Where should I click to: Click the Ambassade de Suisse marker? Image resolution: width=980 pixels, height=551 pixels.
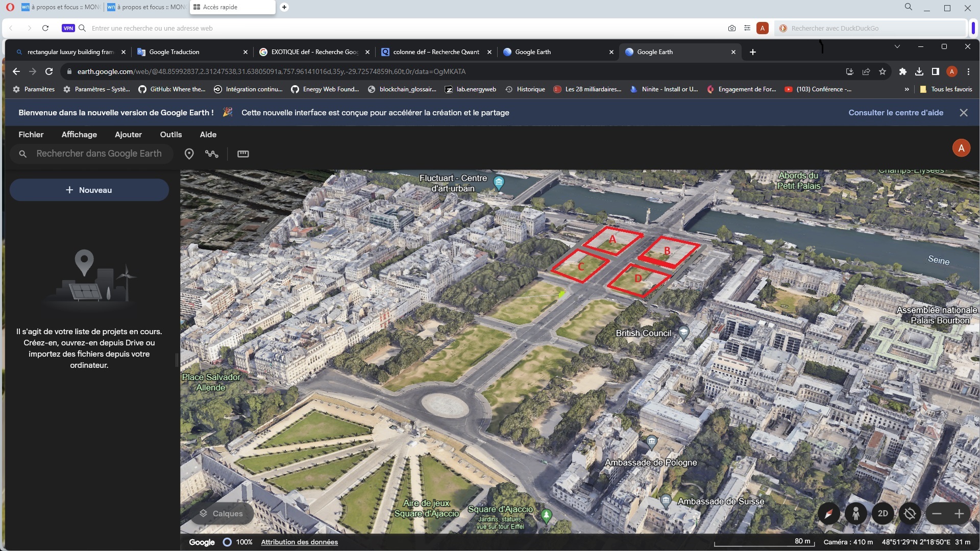point(666,500)
